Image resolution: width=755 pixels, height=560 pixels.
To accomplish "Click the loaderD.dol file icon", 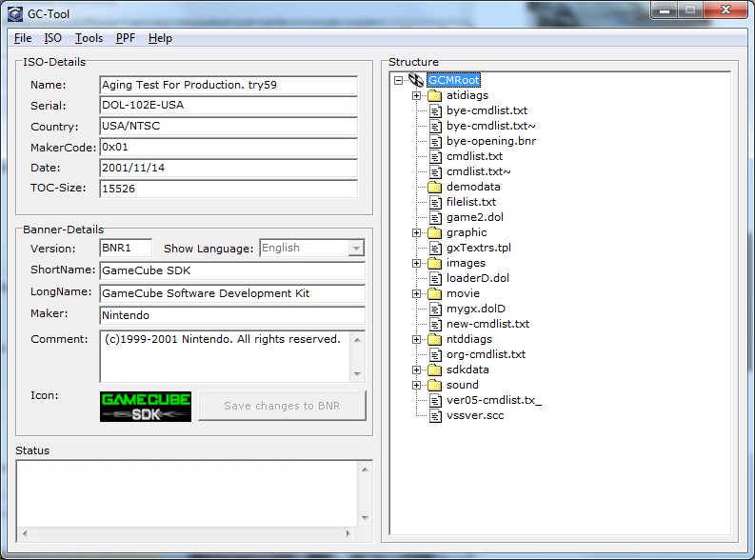I will pyautogui.click(x=435, y=279).
